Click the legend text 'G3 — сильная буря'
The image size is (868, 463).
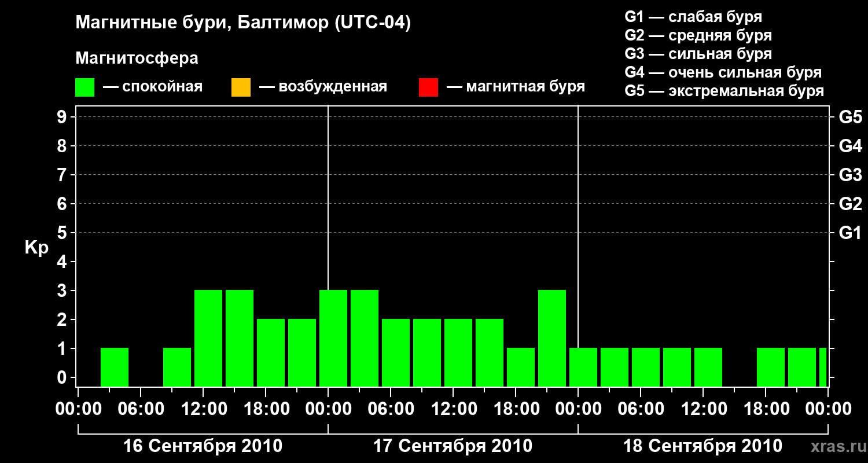coord(698,54)
